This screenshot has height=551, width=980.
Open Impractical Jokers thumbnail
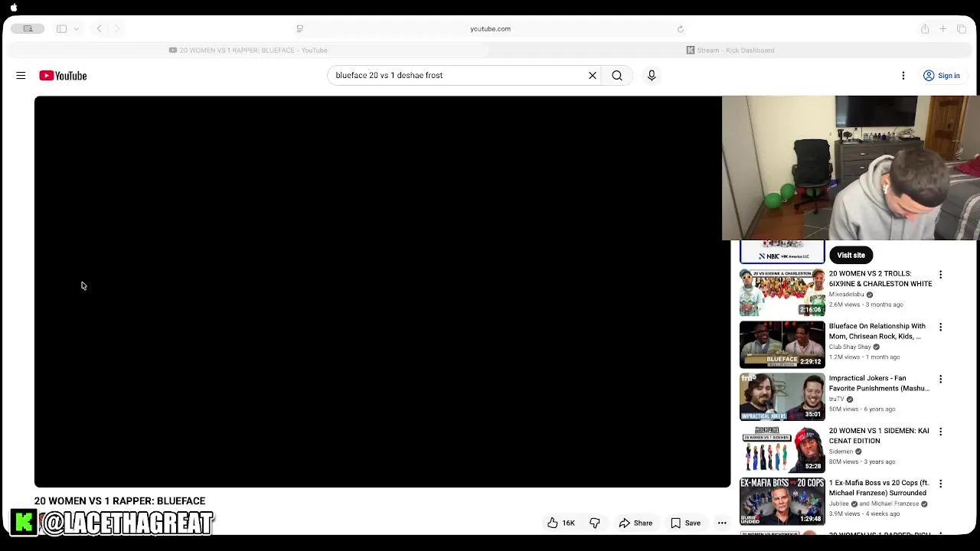pos(782,397)
